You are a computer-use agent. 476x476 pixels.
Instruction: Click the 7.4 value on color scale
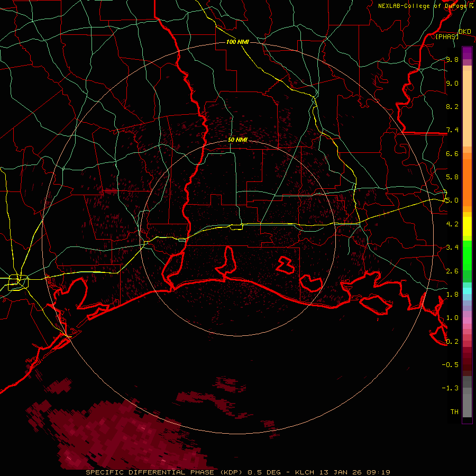452,130
